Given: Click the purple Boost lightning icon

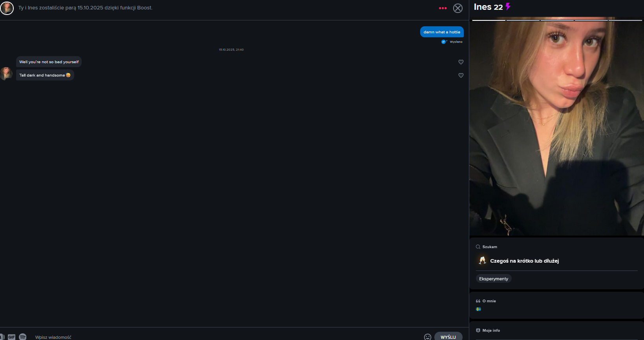Looking at the screenshot, I should (508, 7).
